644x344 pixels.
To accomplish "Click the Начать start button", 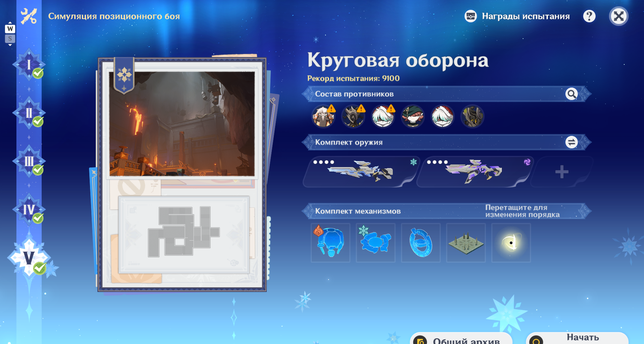I will [x=577, y=338].
